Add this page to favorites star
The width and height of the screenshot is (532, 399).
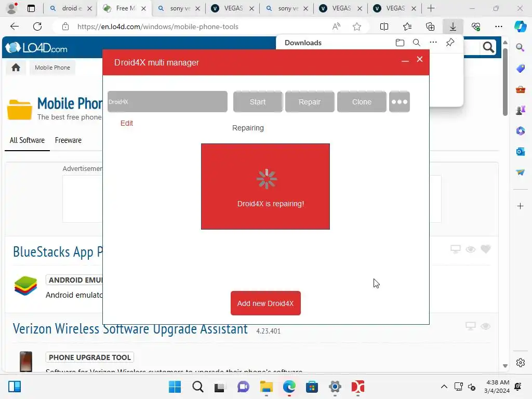(x=356, y=26)
